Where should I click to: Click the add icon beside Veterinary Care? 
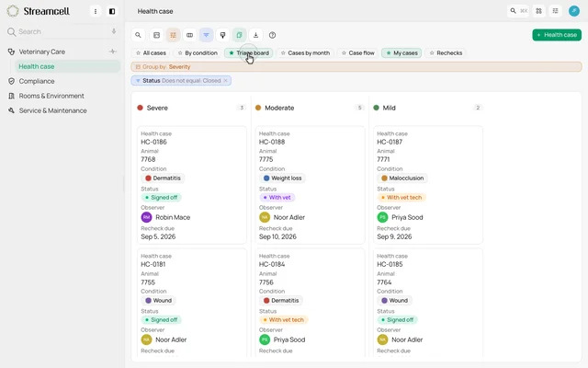click(x=113, y=52)
